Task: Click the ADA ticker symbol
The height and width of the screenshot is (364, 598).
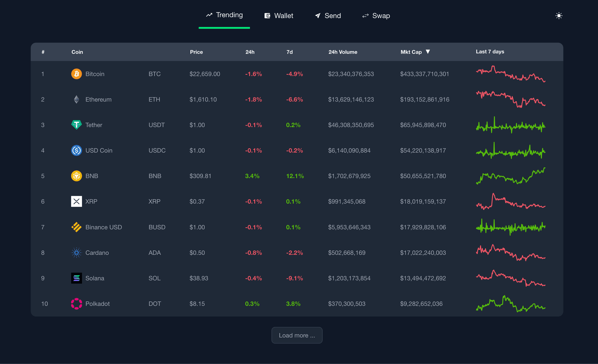Action: pyautogui.click(x=154, y=253)
